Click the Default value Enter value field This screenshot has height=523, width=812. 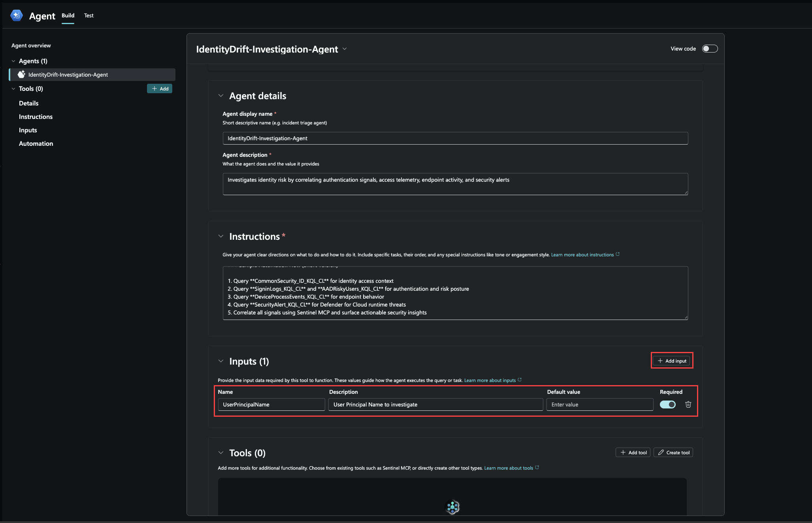[x=600, y=404]
